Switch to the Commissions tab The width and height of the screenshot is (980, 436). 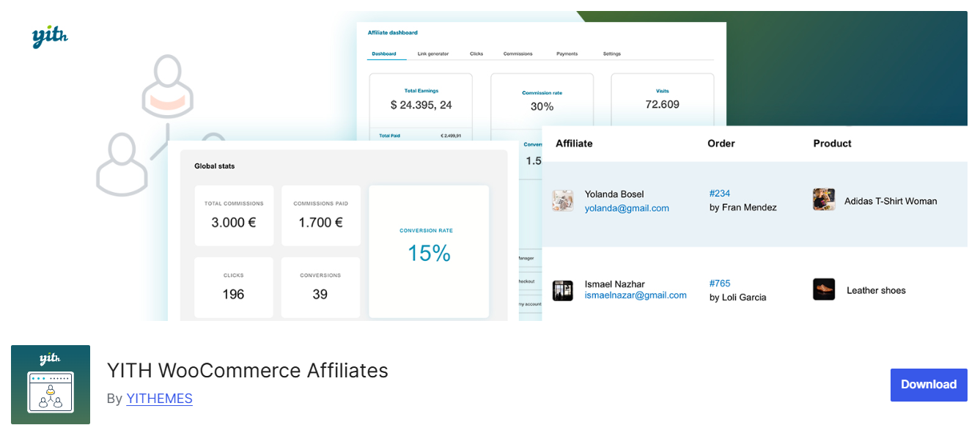pyautogui.click(x=518, y=53)
